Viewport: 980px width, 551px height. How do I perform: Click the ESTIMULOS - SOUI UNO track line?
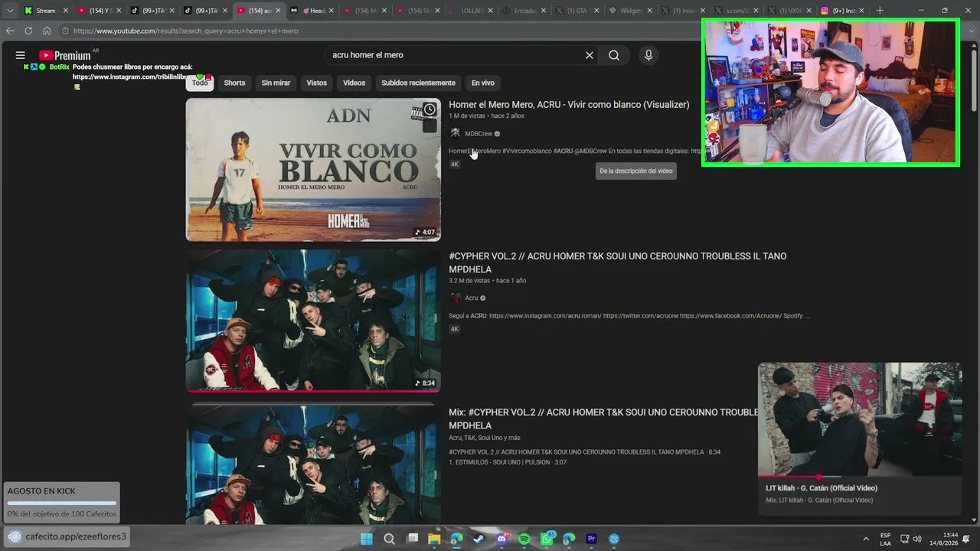506,462
